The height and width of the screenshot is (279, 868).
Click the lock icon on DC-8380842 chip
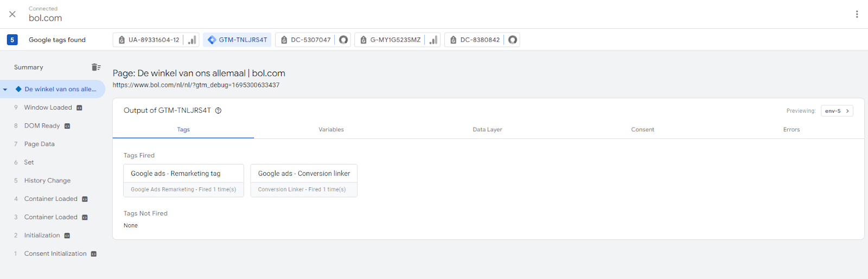(x=453, y=40)
